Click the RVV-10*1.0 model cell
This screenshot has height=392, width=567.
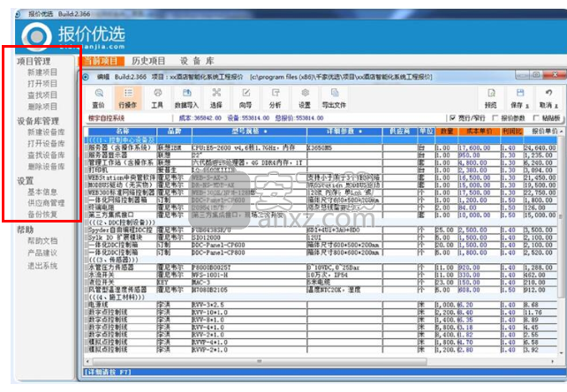pyautogui.click(x=249, y=313)
